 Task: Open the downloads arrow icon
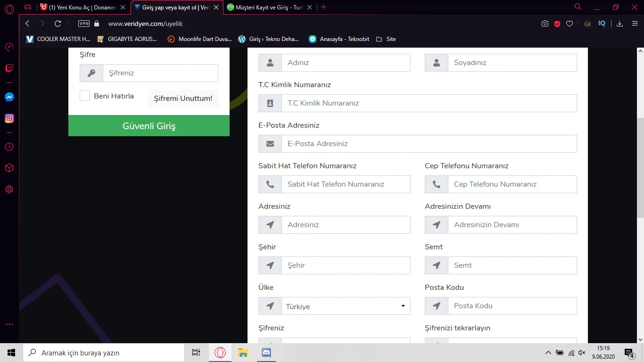point(620,24)
